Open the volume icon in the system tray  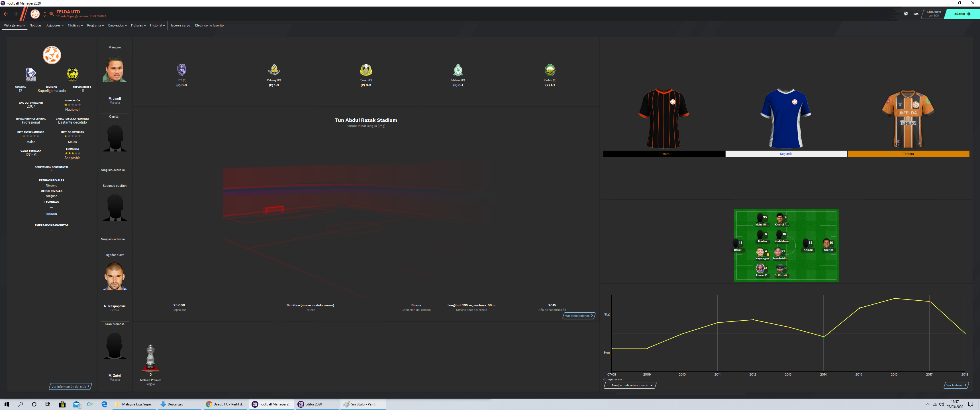941,404
